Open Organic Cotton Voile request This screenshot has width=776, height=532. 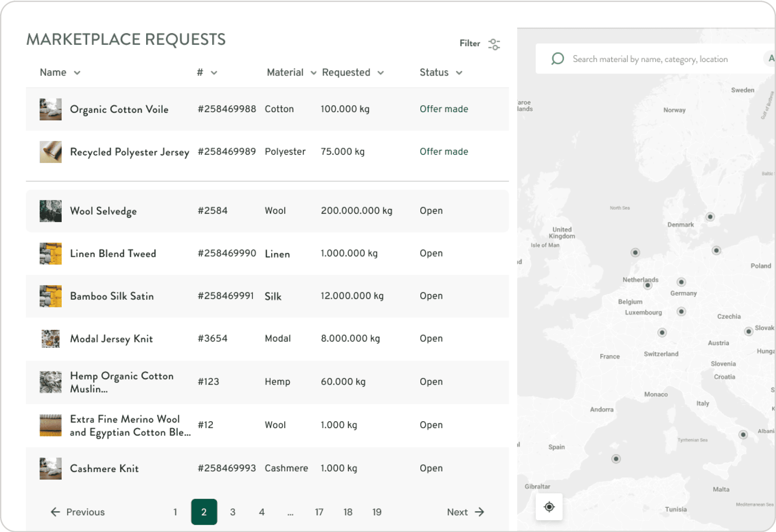point(119,109)
